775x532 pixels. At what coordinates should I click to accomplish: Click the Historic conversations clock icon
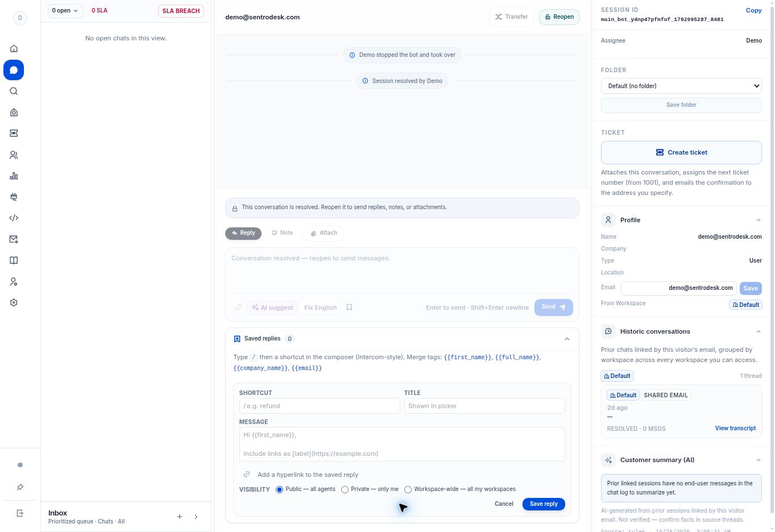[x=608, y=331]
